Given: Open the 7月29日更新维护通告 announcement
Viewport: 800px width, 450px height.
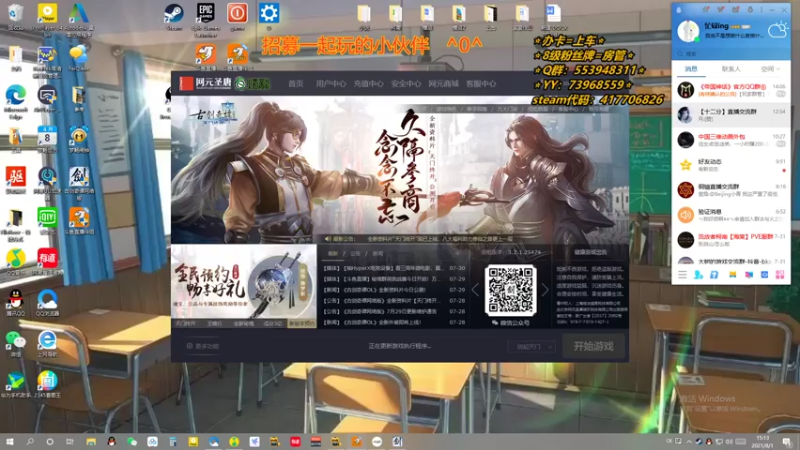Looking at the screenshot, I should pos(394,311).
